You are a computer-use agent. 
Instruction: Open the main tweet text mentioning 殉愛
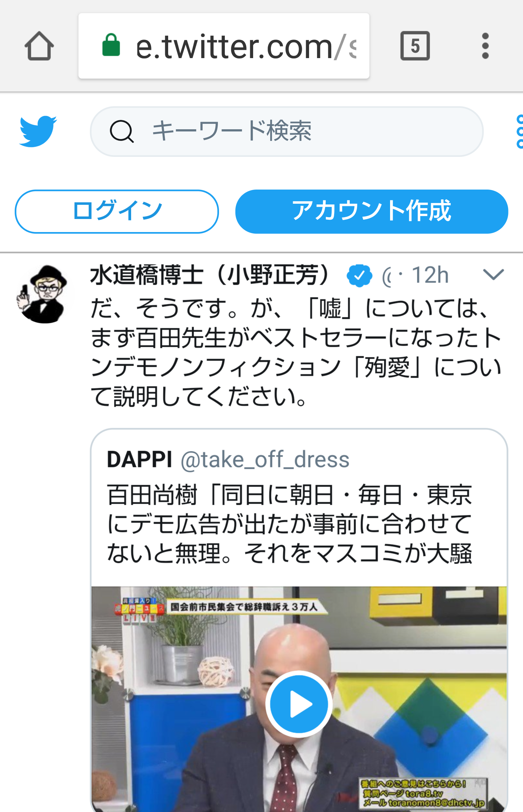click(296, 352)
